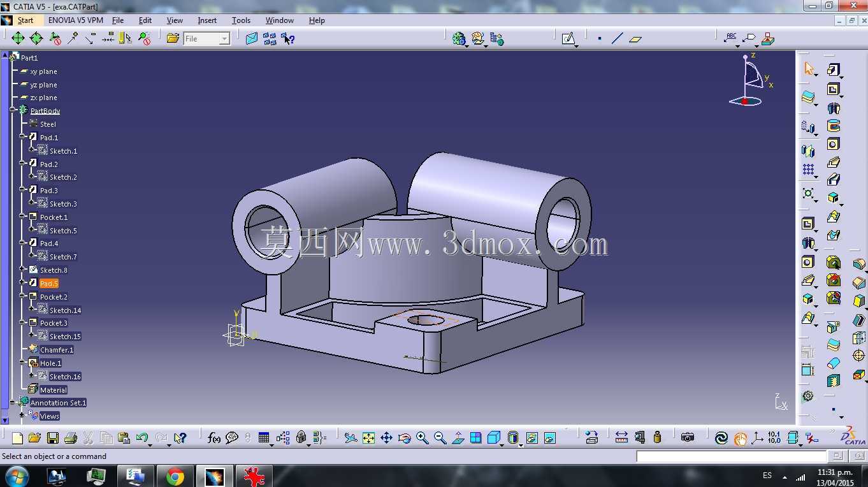Click the Windows Start button

pos(17,476)
